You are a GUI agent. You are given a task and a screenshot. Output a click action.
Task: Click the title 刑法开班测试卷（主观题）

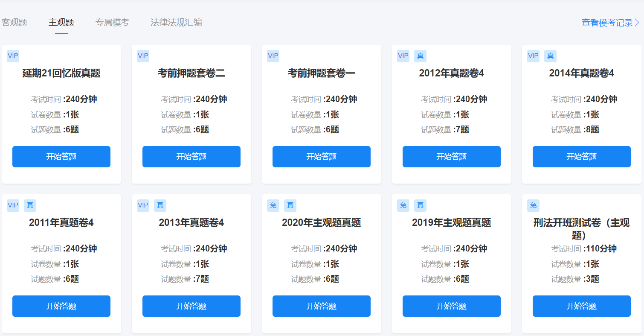click(x=582, y=229)
